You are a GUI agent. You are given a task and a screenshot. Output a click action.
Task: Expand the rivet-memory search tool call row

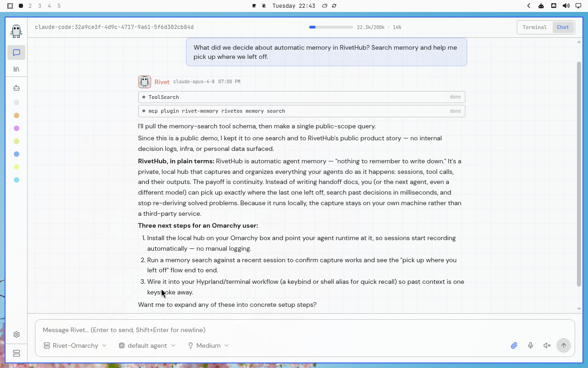pos(301,111)
